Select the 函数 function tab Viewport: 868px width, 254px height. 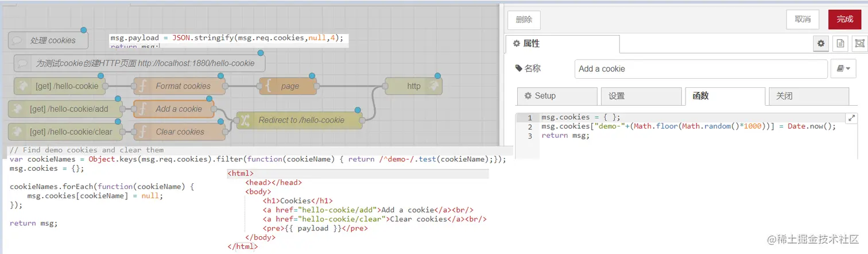click(724, 96)
